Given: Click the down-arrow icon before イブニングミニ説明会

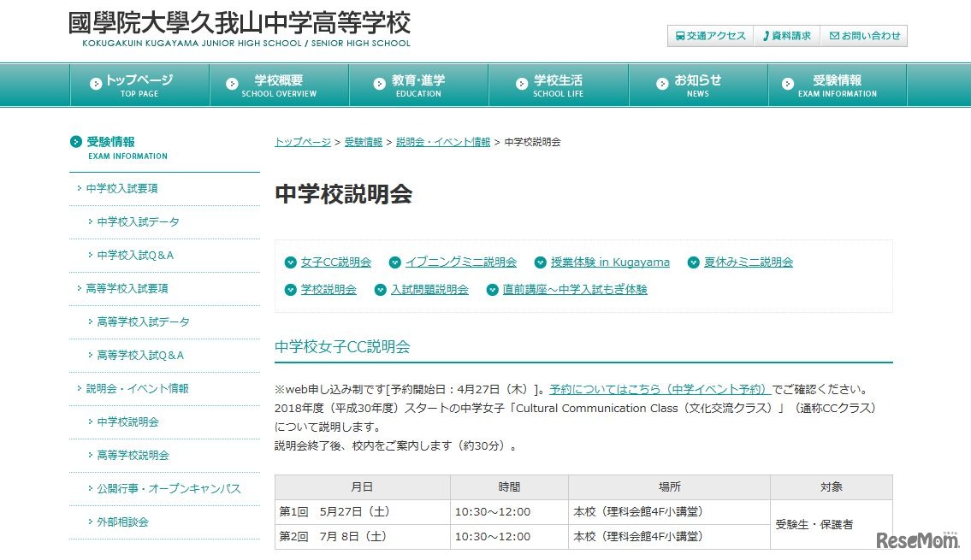Looking at the screenshot, I should click(394, 262).
